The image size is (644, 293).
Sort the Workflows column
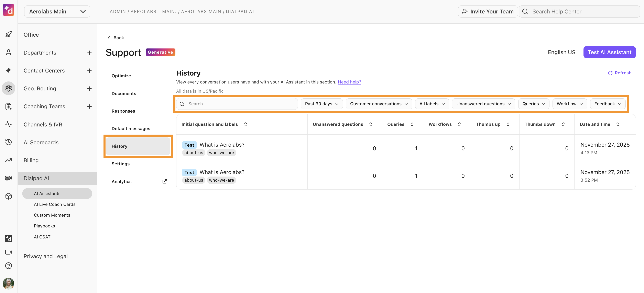tap(459, 124)
